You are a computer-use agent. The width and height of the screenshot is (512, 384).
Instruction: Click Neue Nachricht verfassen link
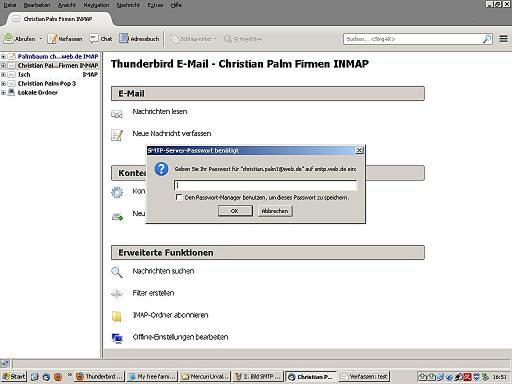coord(172,134)
